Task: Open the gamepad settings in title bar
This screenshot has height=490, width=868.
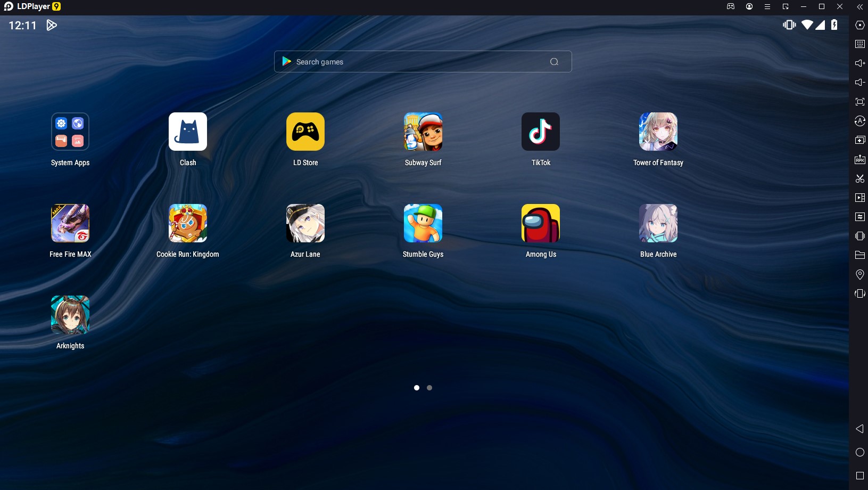Action: tap(731, 6)
